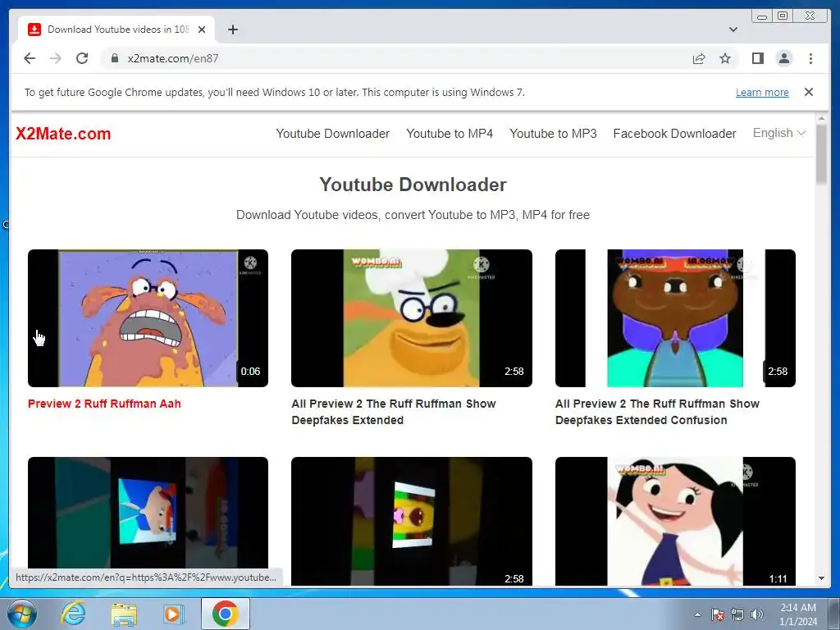Click the chef dog video thumbnail

pyautogui.click(x=412, y=318)
